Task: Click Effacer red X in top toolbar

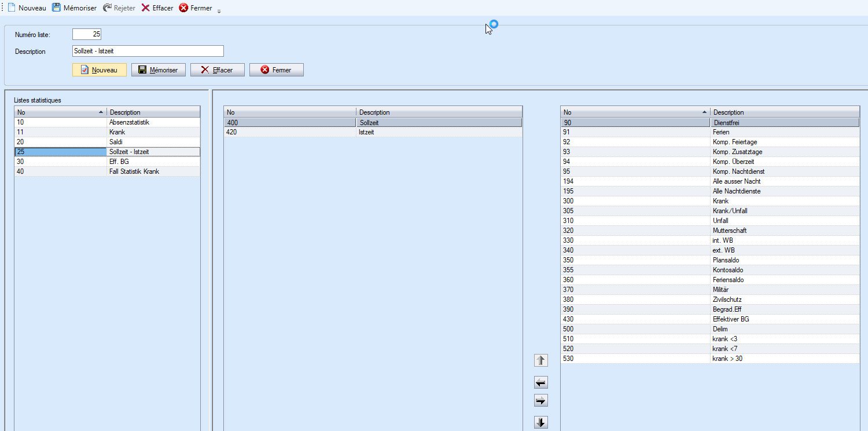Action: coord(146,8)
